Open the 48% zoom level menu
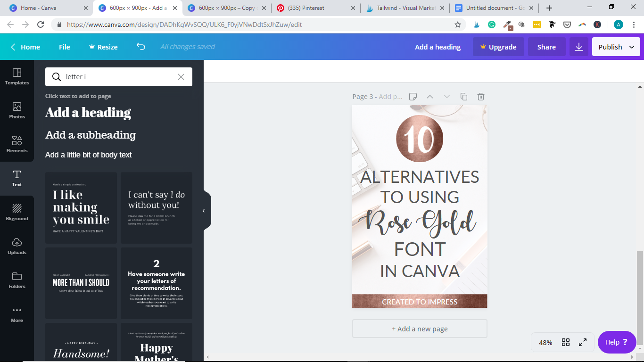Screen dimensions: 644x362 [545, 343]
